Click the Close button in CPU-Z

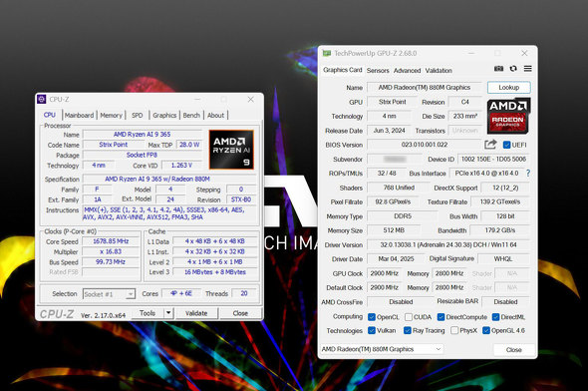(x=240, y=313)
